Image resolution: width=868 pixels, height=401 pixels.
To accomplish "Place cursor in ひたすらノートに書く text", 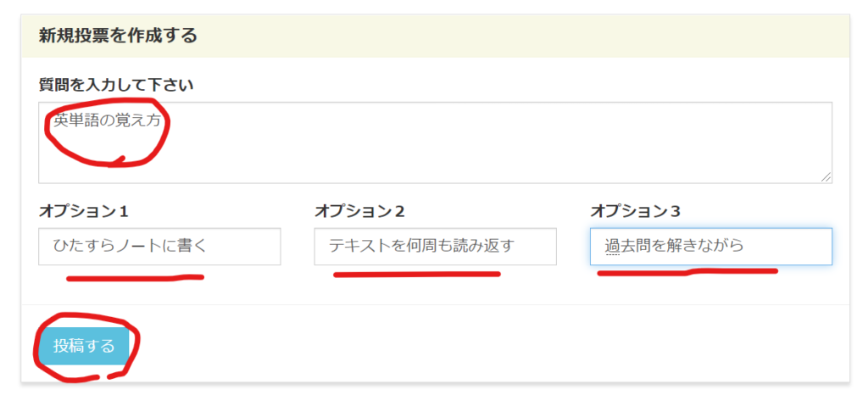I will point(130,246).
